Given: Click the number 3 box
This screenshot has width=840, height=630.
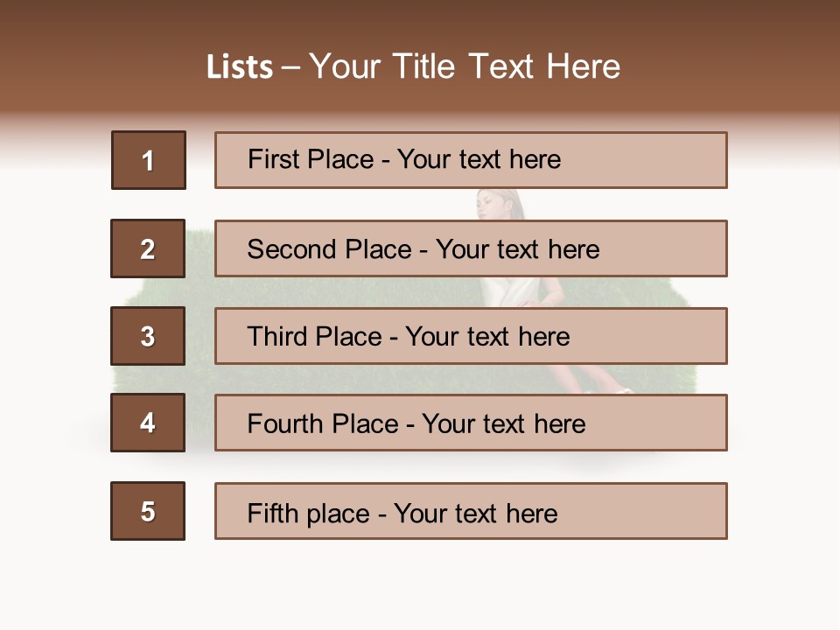Looking at the screenshot, I should [x=148, y=336].
